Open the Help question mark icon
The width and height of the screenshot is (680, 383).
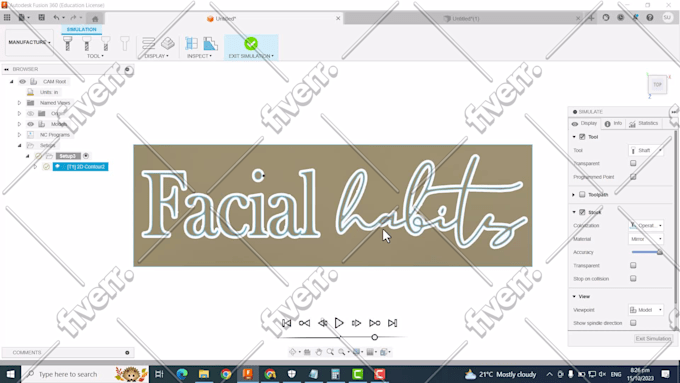tap(650, 18)
